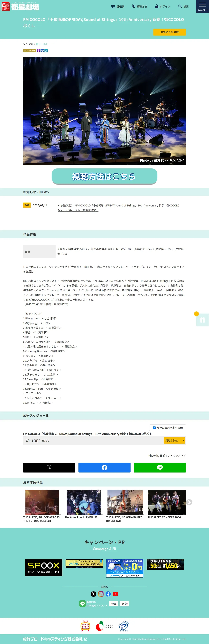Open the SPOOX streaming service banner
The width and height of the screenshot is (209, 644).
pos(43,568)
